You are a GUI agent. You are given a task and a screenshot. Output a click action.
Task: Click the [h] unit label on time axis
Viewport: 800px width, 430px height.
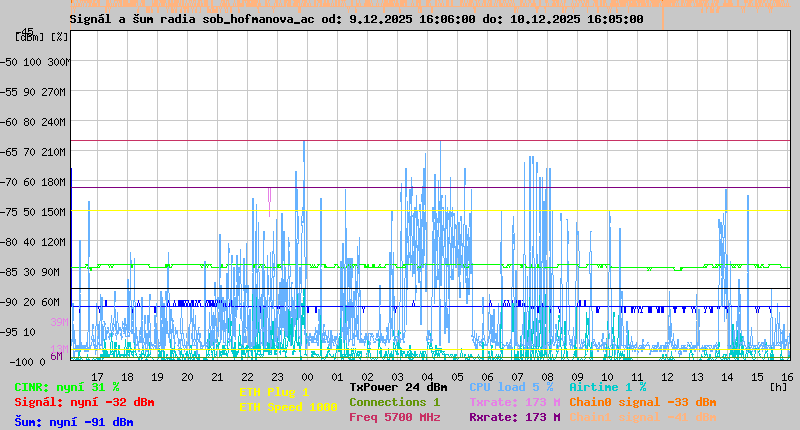coord(778,385)
